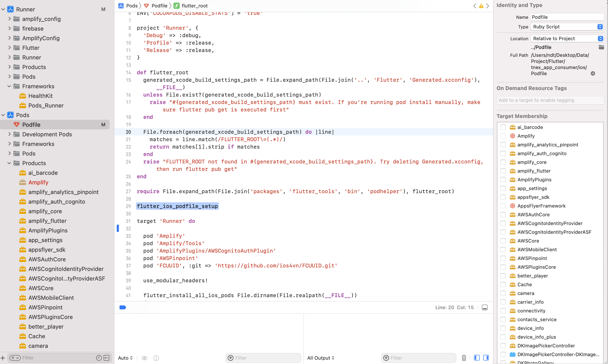The width and height of the screenshot is (608, 364).
Task: Select the red Amplify product
Action: click(x=38, y=182)
